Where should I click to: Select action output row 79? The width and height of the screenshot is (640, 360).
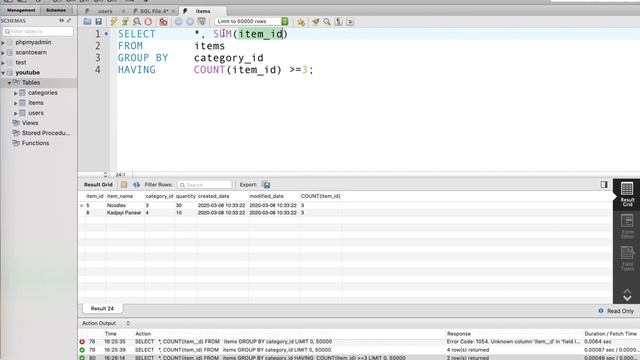pyautogui.click(x=359, y=350)
